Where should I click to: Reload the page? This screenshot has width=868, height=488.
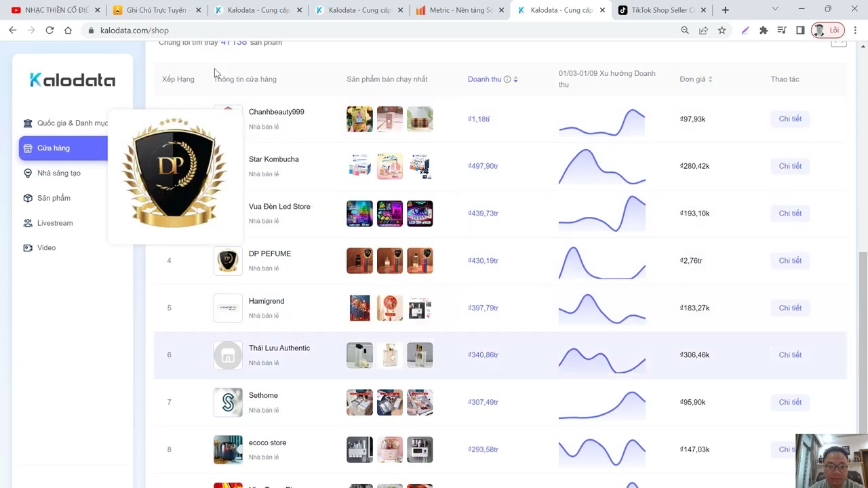click(x=50, y=30)
